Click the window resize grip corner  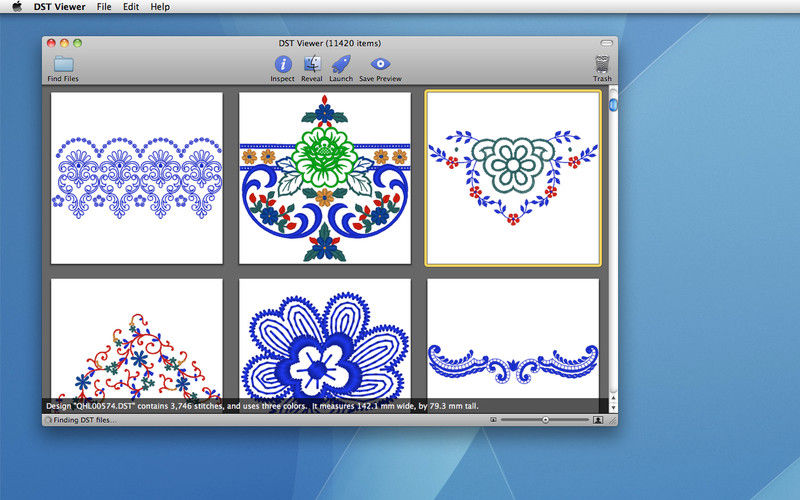613,420
